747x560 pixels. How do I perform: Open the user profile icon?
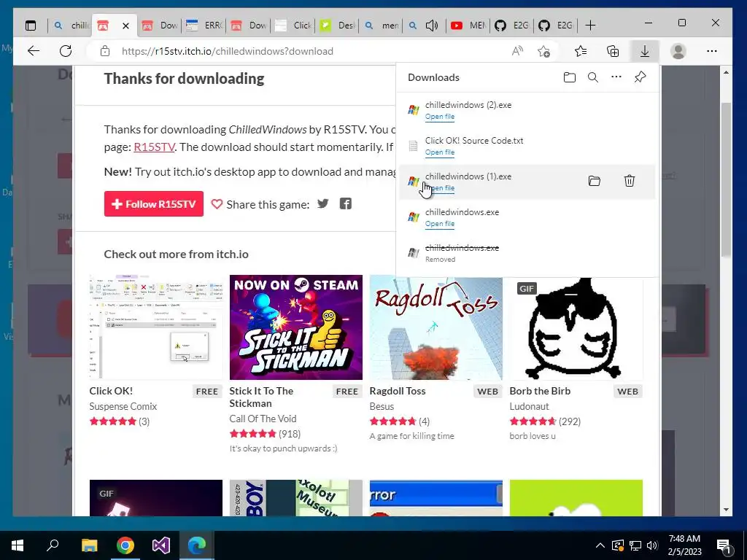pyautogui.click(x=678, y=51)
